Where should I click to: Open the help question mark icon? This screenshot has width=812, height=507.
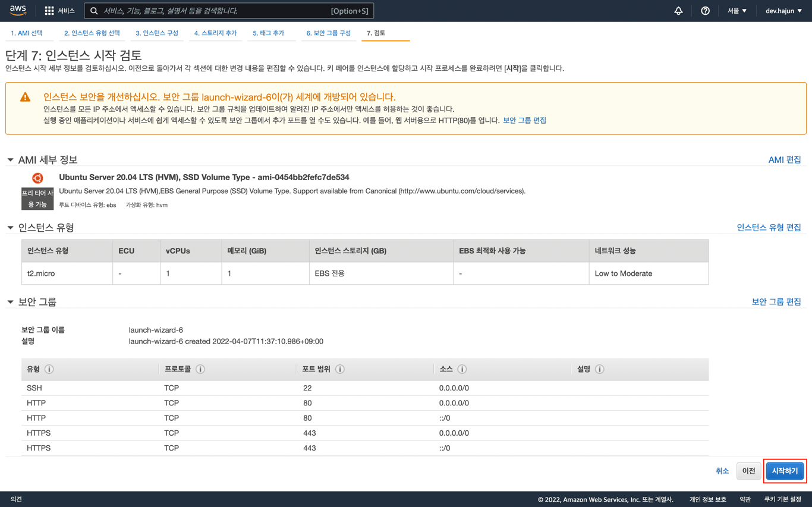705,11
